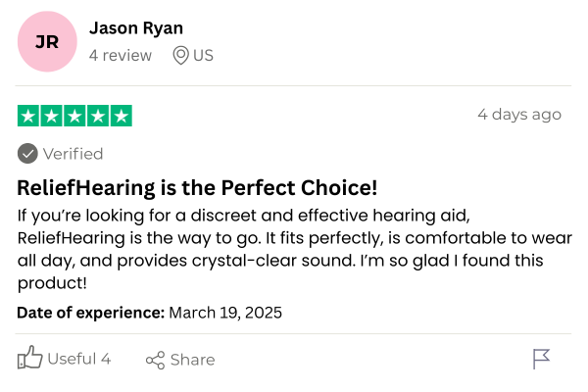This screenshot has width=588, height=392.
Task: View the reviewer's "4 review" count
Action: coord(121,55)
